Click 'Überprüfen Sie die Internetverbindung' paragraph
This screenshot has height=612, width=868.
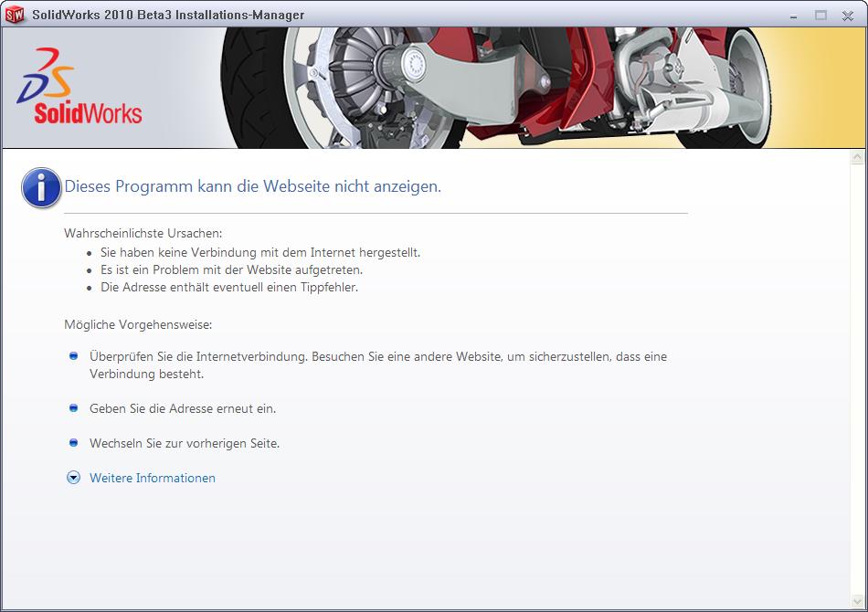[378, 365]
